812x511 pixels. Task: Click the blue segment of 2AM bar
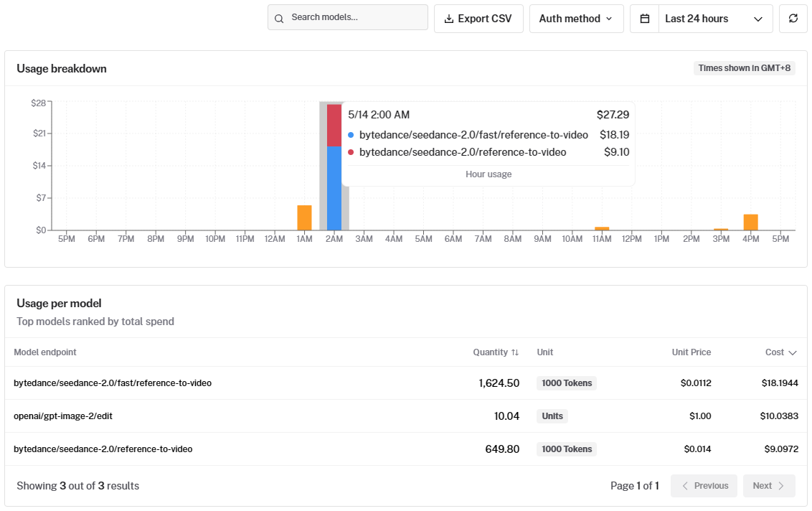tap(334, 188)
